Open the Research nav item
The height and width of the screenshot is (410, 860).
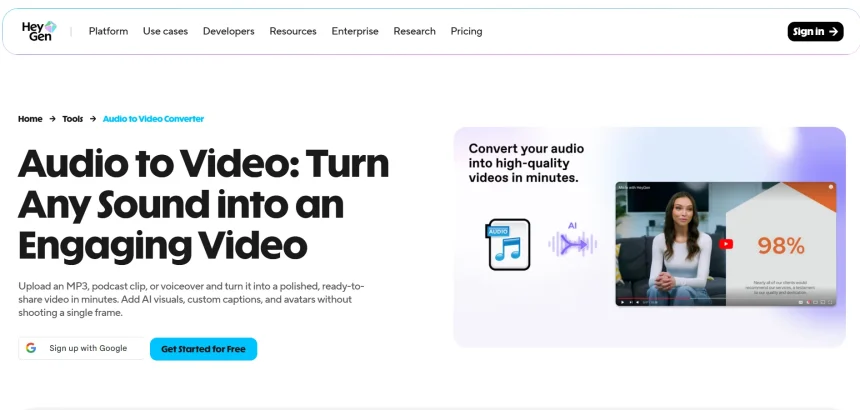(x=414, y=31)
